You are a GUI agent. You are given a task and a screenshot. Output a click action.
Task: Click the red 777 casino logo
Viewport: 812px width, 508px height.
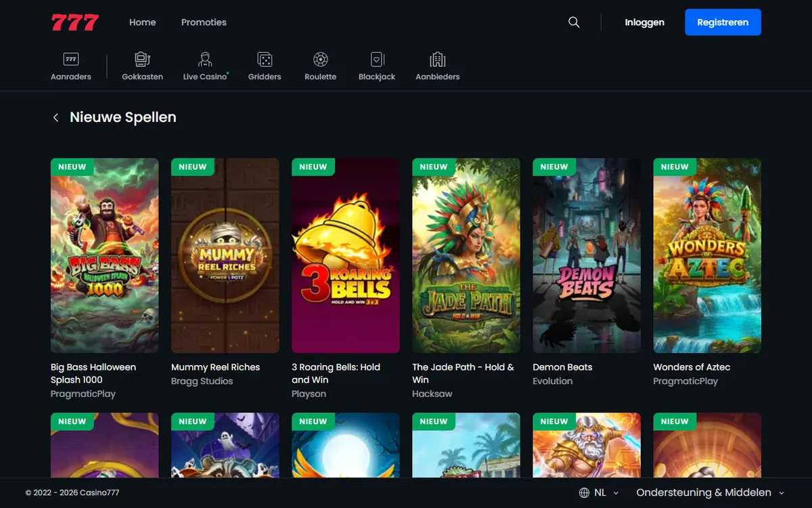(75, 22)
